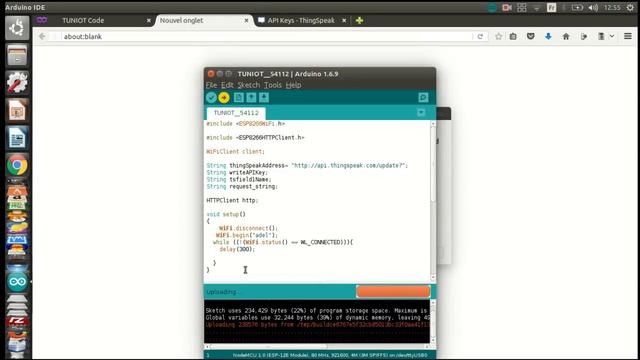Click the FileZilla launcher icon
The image size is (640, 360).
(17, 321)
